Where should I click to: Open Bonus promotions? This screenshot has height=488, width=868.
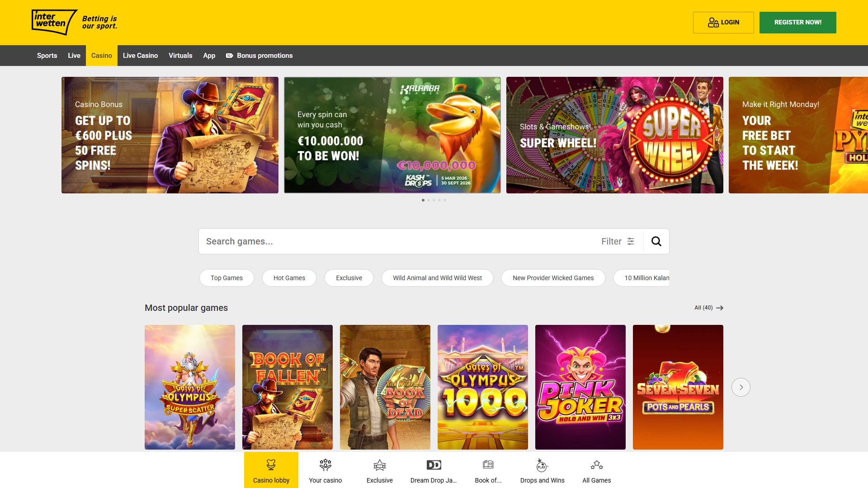tap(259, 56)
